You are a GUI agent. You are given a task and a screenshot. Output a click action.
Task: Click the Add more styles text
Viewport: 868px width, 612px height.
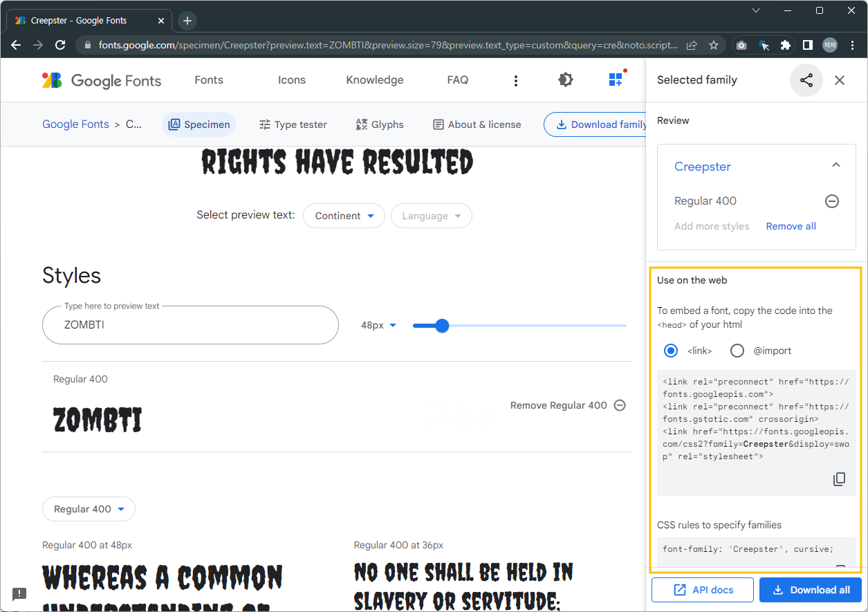(x=712, y=226)
